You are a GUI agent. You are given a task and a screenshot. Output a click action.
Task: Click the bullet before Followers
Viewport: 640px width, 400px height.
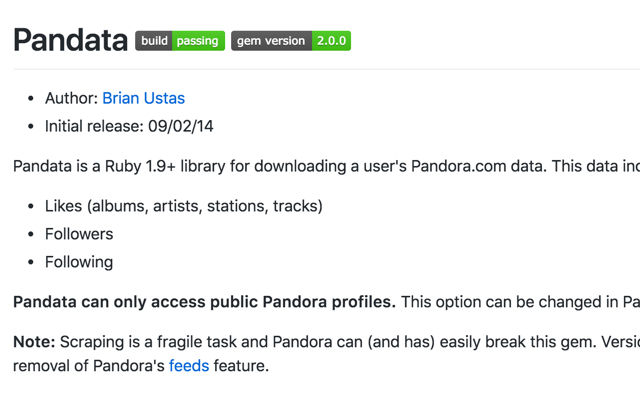coord(31,234)
